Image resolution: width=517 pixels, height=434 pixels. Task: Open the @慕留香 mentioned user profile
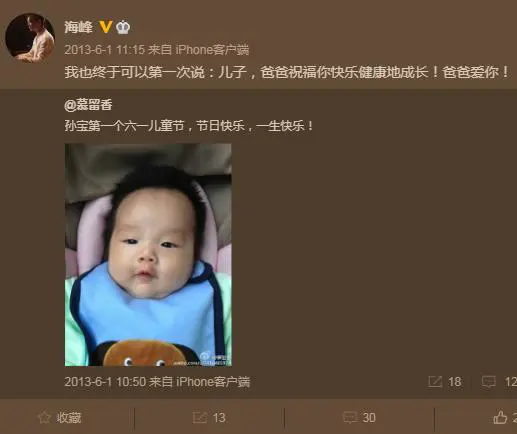(88, 105)
